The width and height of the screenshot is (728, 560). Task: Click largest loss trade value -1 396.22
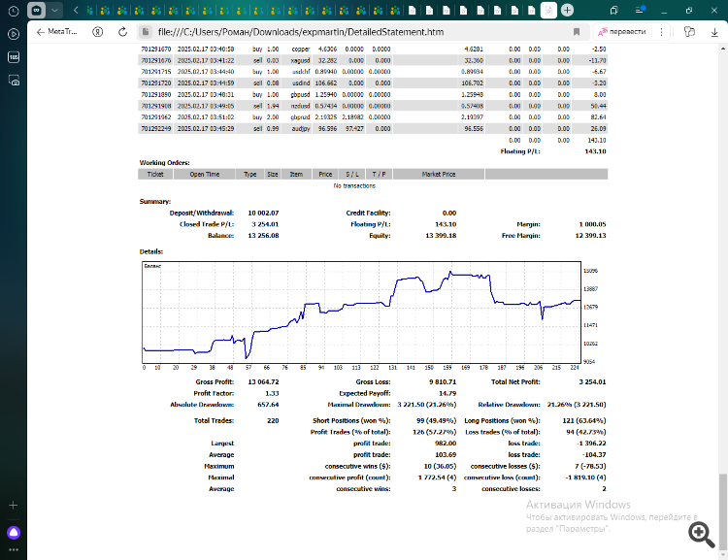tap(591, 444)
